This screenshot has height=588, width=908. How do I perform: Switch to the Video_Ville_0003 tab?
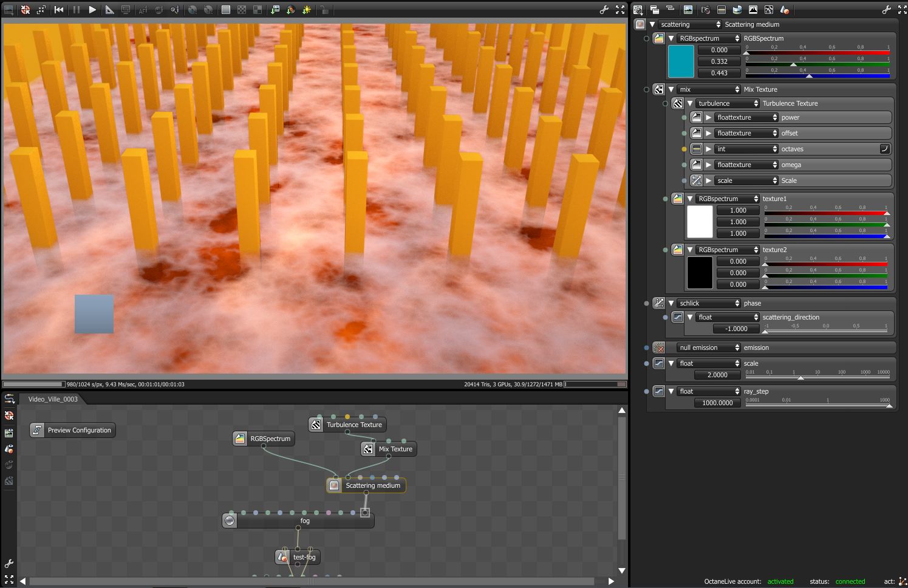(x=53, y=399)
